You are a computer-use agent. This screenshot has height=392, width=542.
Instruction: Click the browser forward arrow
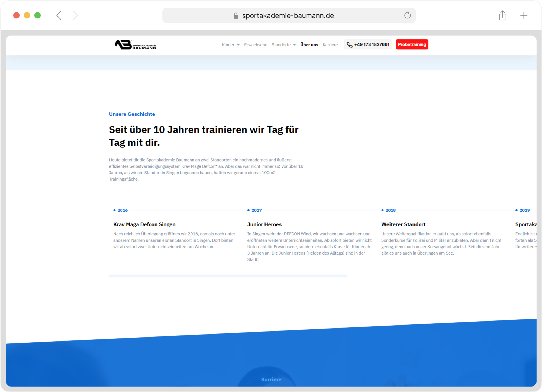(75, 15)
